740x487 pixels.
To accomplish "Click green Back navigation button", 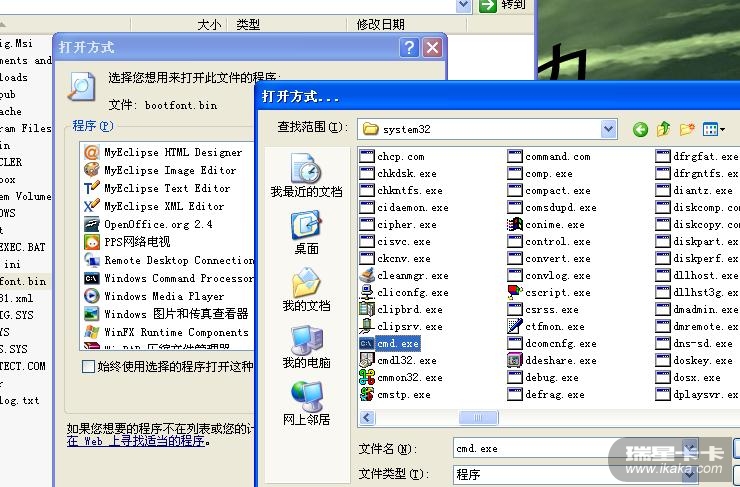I will 640,129.
